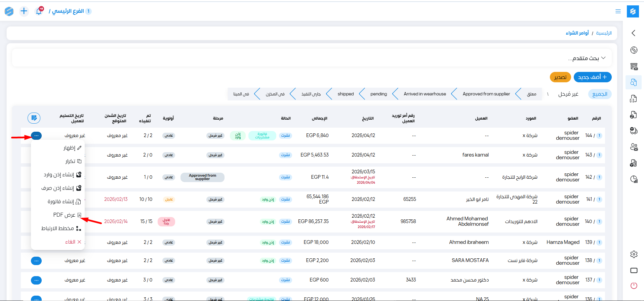Click the power logout icon in sidebar
644x301 pixels.
634,286
